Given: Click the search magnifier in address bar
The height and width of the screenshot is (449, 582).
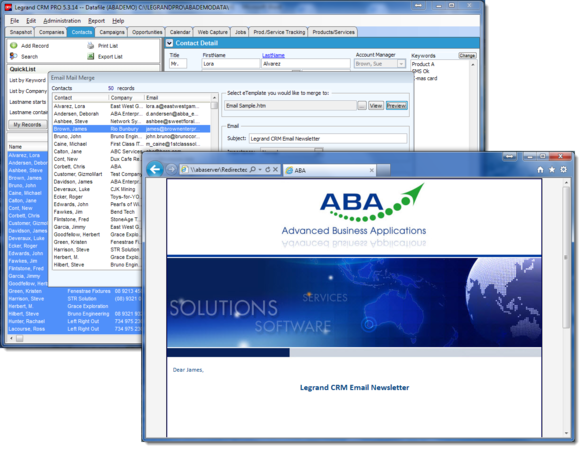Looking at the screenshot, I should pyautogui.click(x=252, y=170).
